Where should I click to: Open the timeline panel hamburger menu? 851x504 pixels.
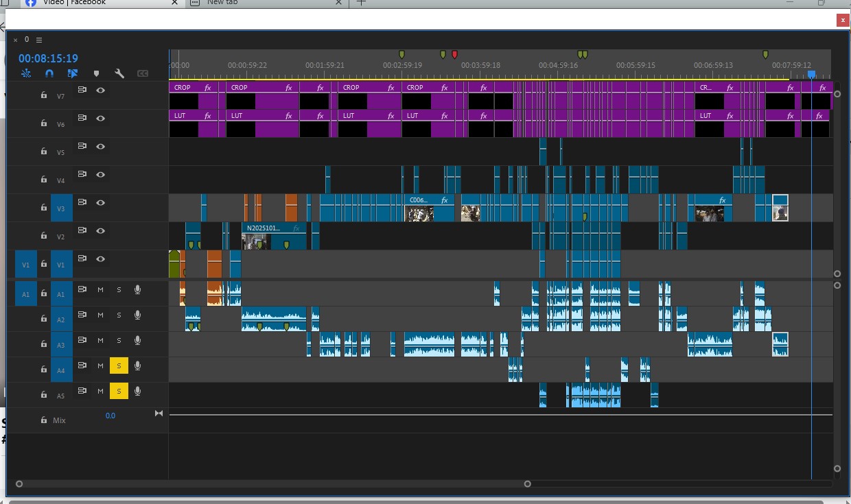(39, 39)
